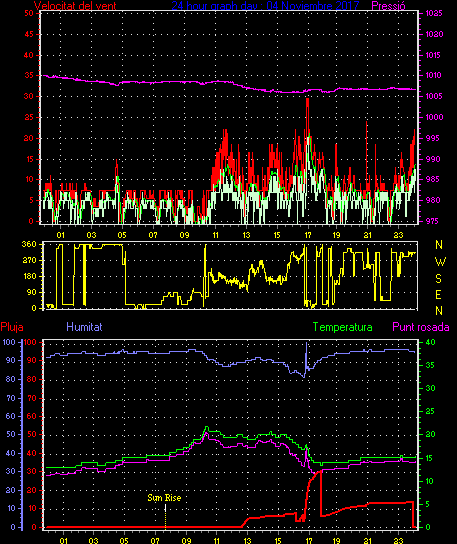
Task: Click the wind speed axis value 25
Action: 29,117
